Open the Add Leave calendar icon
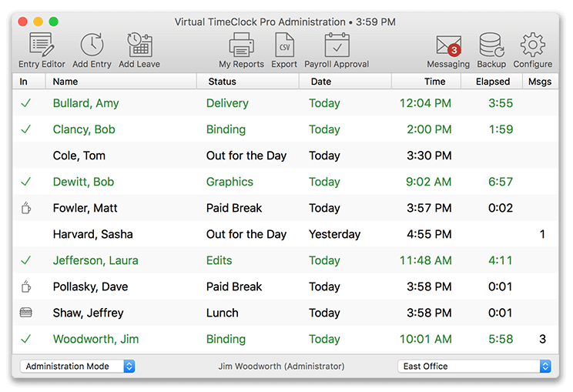Screen dimensions: 573x392 139,45
